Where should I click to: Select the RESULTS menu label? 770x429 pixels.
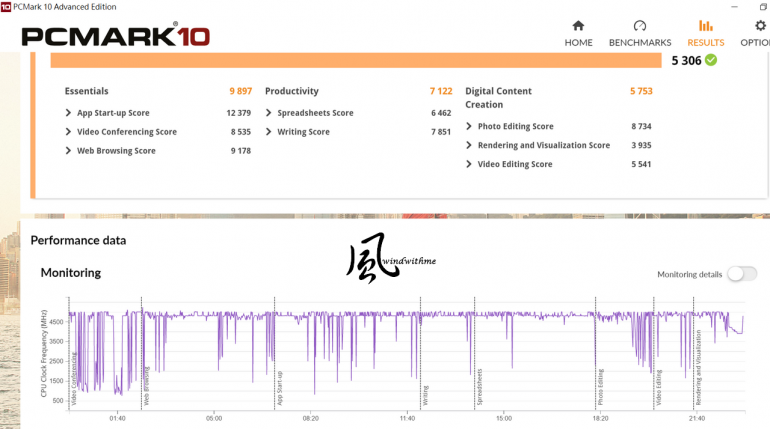tap(706, 43)
